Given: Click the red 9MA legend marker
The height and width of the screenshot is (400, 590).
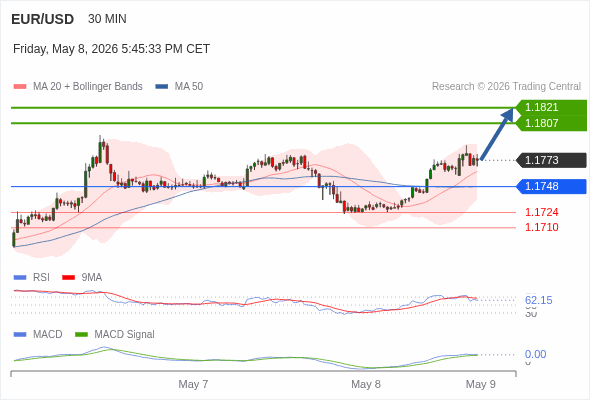Looking at the screenshot, I should pyautogui.click(x=68, y=278).
